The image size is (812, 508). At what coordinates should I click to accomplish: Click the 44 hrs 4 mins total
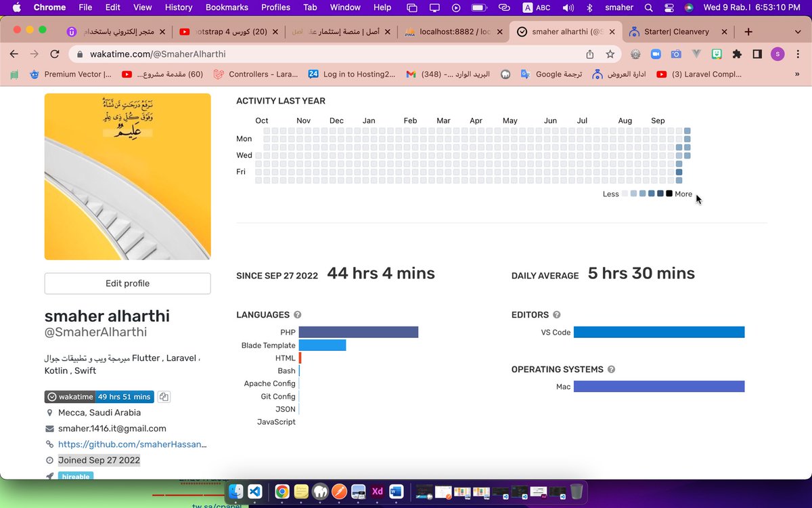tap(381, 274)
